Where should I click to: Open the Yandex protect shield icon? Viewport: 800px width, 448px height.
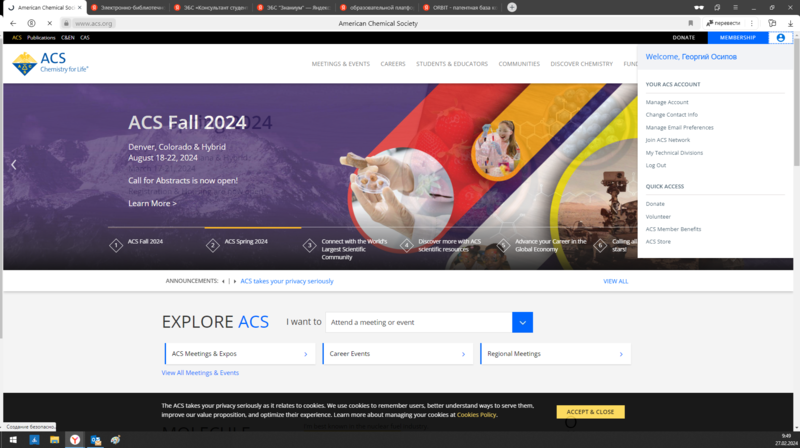31,23
